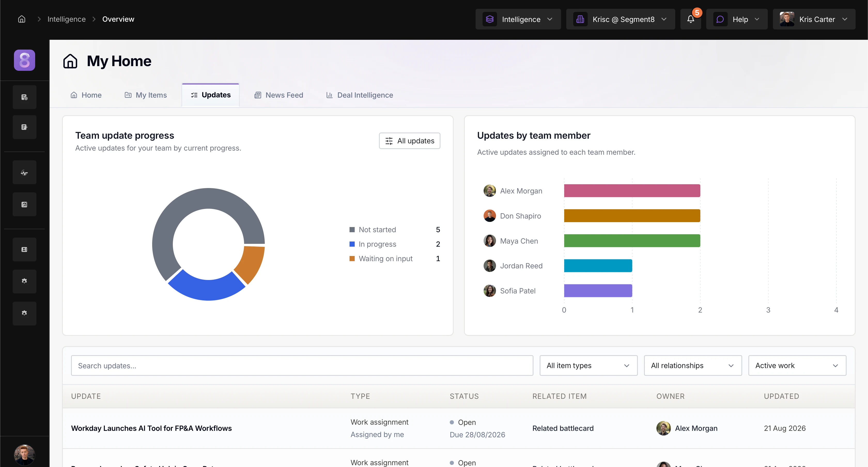Viewport: 868px width, 467px height.
Task: Open the Active work filter dropdown
Action: coord(797,365)
